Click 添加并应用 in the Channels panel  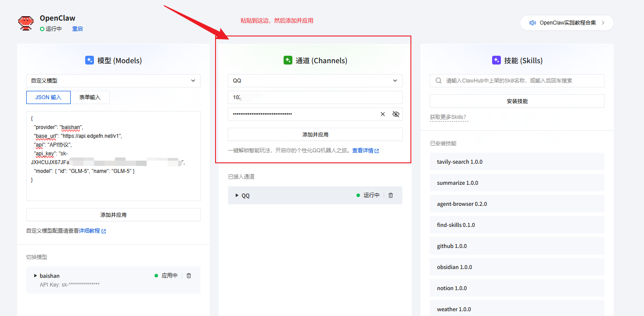pos(315,134)
